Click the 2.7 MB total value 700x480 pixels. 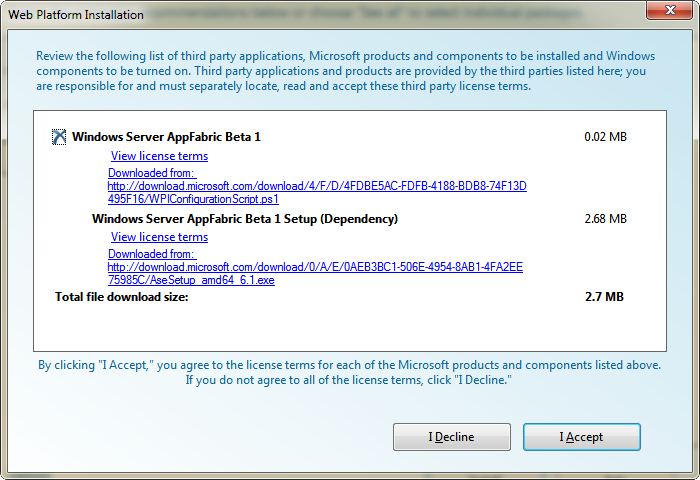(604, 297)
